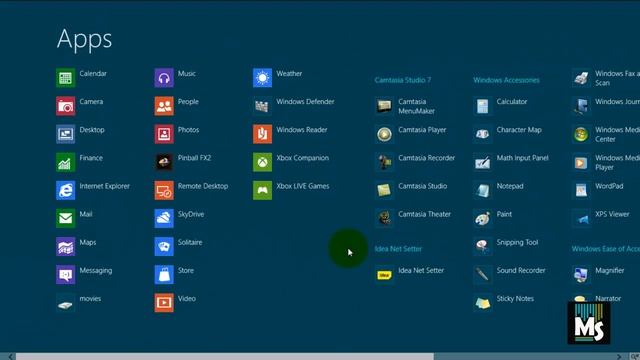Viewport: 640px width, 360px height.
Task: Open the Snipping Tool icon
Action: click(x=482, y=247)
